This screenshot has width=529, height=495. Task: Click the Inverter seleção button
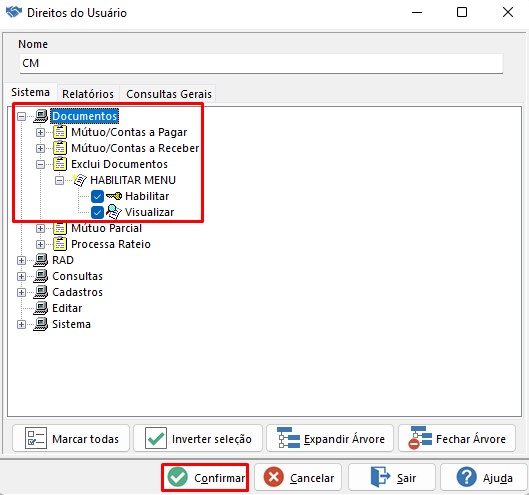click(x=198, y=439)
